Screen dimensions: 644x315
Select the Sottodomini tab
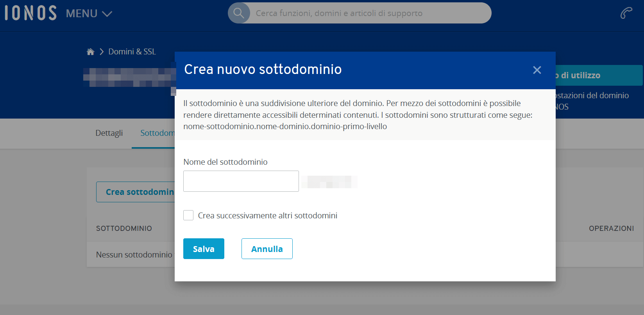157,133
